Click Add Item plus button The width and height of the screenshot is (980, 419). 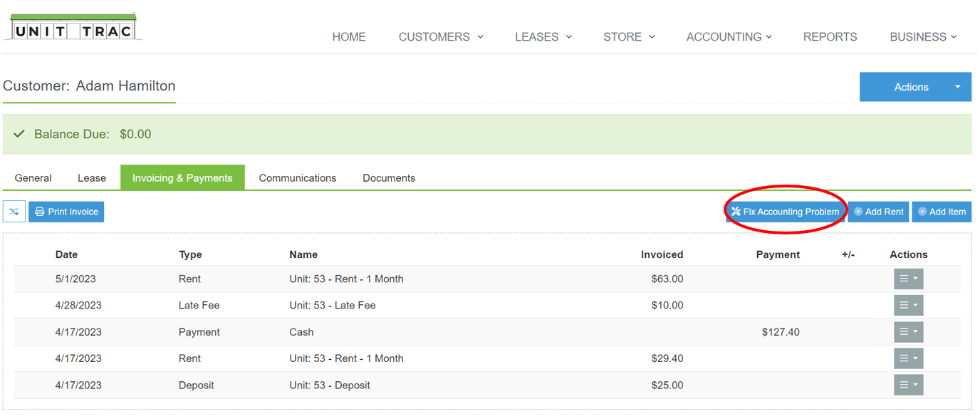pos(942,212)
